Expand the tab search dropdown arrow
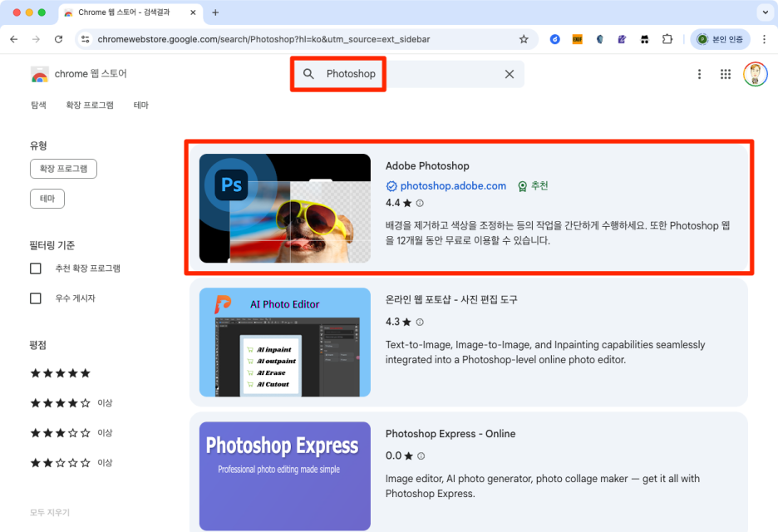 pyautogui.click(x=765, y=12)
